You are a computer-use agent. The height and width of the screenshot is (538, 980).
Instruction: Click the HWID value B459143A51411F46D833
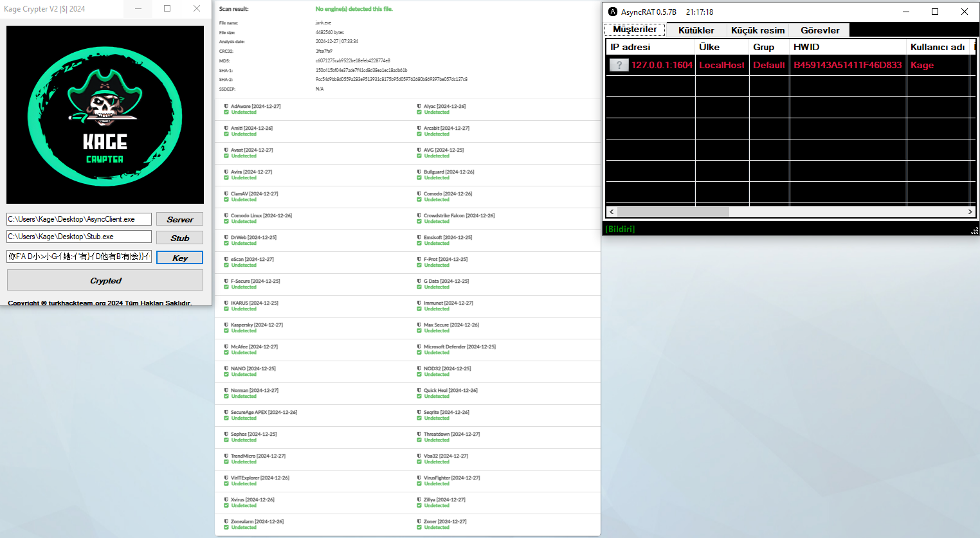[848, 65]
